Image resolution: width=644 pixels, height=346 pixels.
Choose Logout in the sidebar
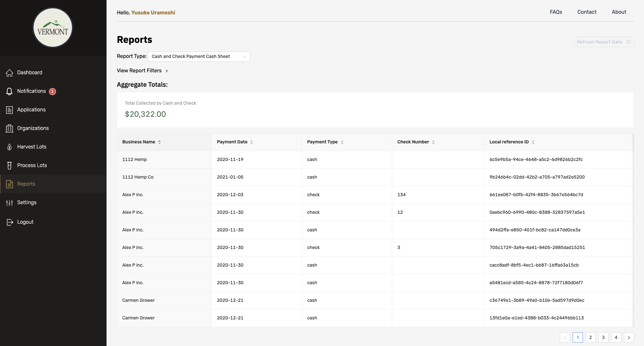(53, 222)
